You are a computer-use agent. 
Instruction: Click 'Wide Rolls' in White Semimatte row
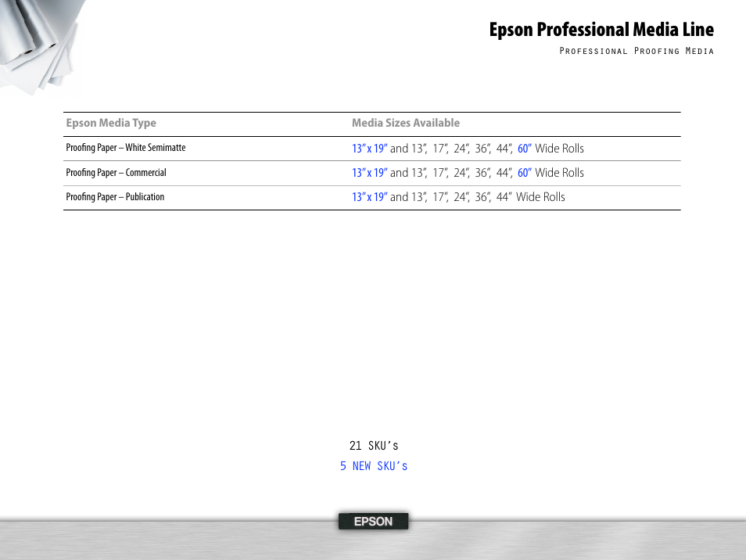560,149
